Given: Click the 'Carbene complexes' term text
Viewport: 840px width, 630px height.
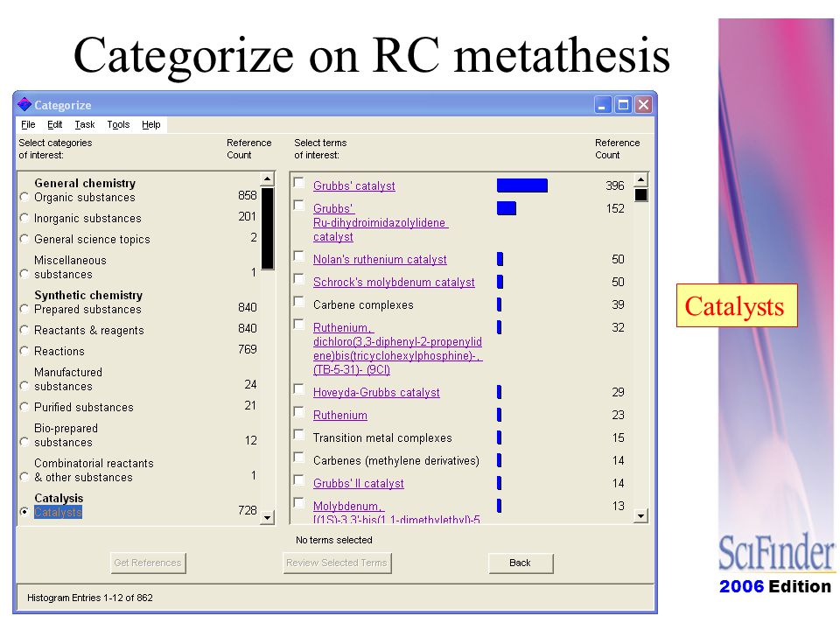Looking at the screenshot, I should pyautogui.click(x=363, y=304).
